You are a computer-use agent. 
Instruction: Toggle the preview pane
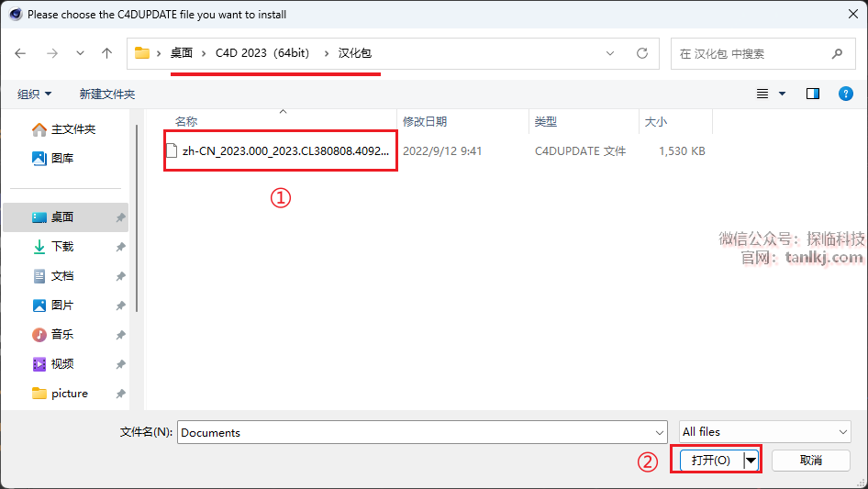pyautogui.click(x=813, y=94)
